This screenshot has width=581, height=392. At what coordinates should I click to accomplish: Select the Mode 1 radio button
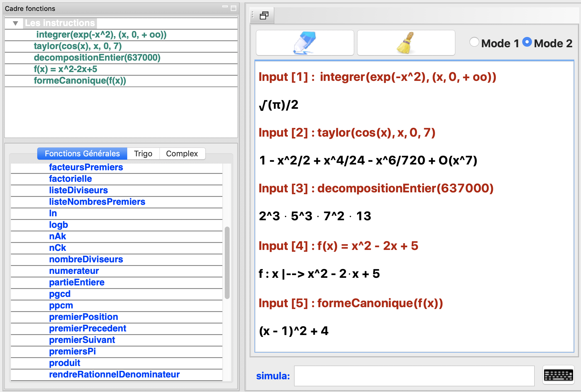pos(474,42)
